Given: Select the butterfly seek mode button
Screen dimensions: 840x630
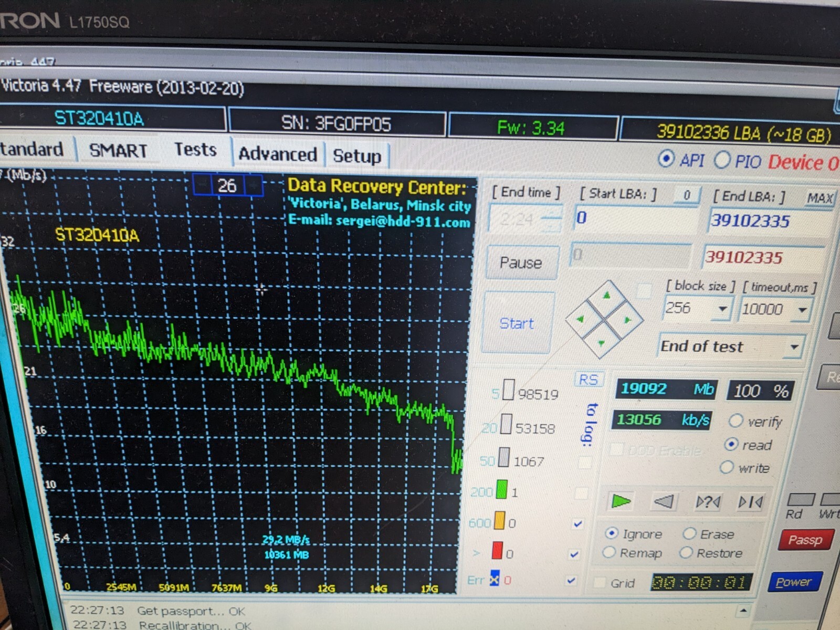Looking at the screenshot, I should point(750,502).
